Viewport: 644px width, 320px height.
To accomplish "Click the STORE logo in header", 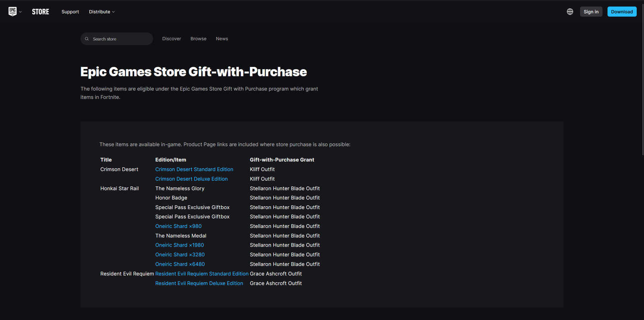I will [40, 12].
